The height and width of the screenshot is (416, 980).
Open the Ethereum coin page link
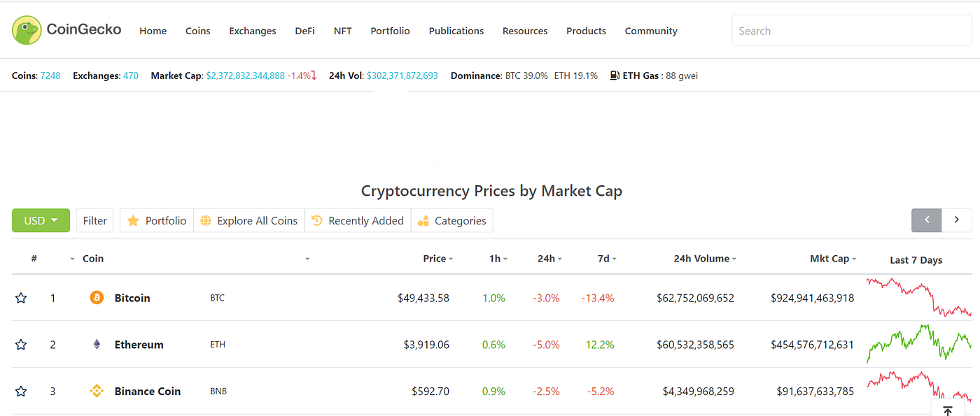click(139, 345)
